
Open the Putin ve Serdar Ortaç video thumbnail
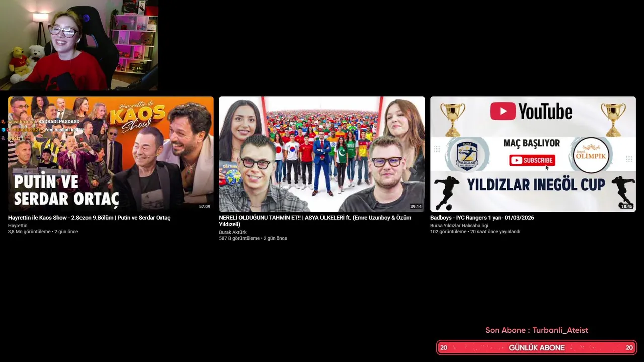(x=111, y=154)
